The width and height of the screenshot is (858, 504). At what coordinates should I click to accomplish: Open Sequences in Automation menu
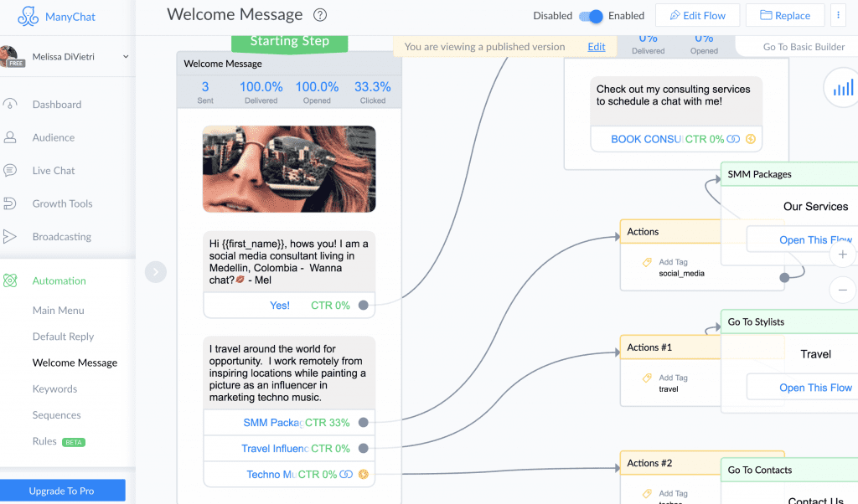(x=57, y=415)
